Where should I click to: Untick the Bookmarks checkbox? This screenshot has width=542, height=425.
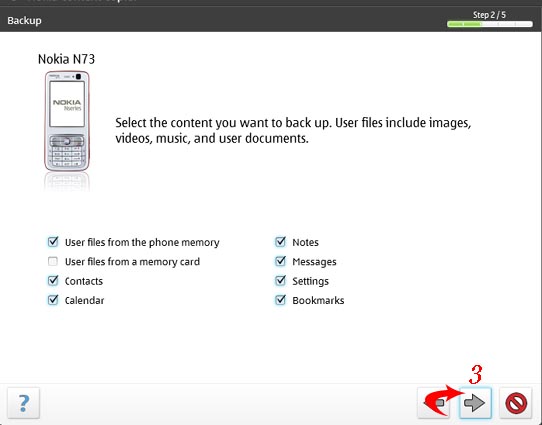(280, 300)
